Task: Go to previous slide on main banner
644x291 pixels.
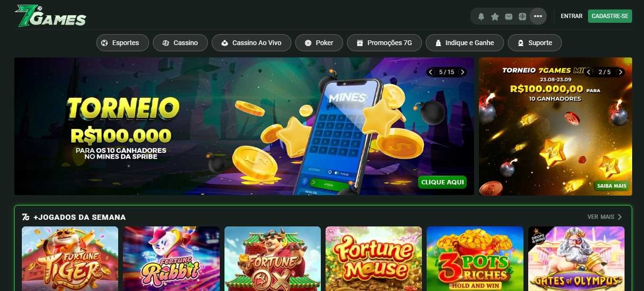Action: (430, 72)
